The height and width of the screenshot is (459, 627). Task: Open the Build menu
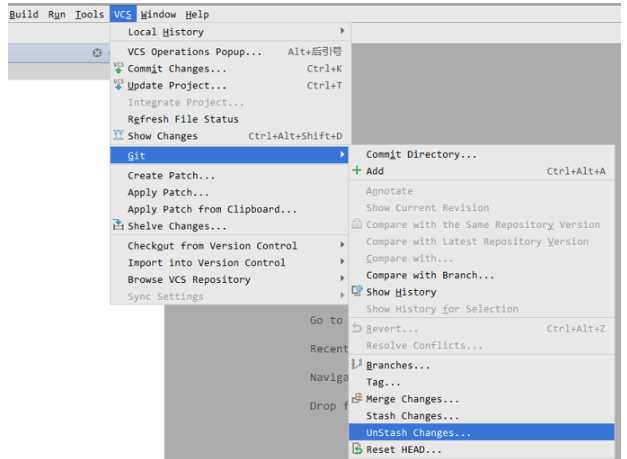24,14
